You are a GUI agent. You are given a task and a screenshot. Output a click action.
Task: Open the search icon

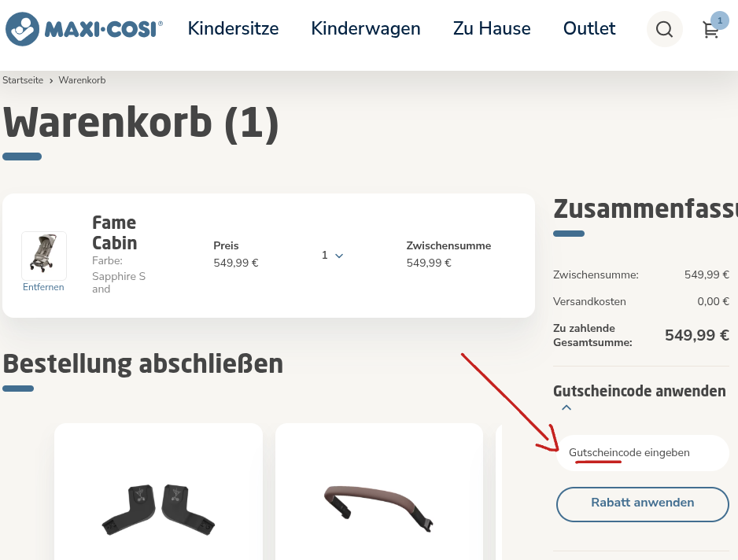[664, 29]
